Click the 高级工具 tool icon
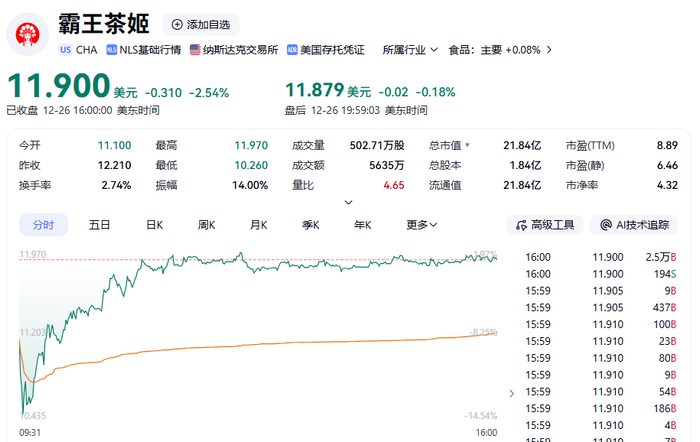 521,225
